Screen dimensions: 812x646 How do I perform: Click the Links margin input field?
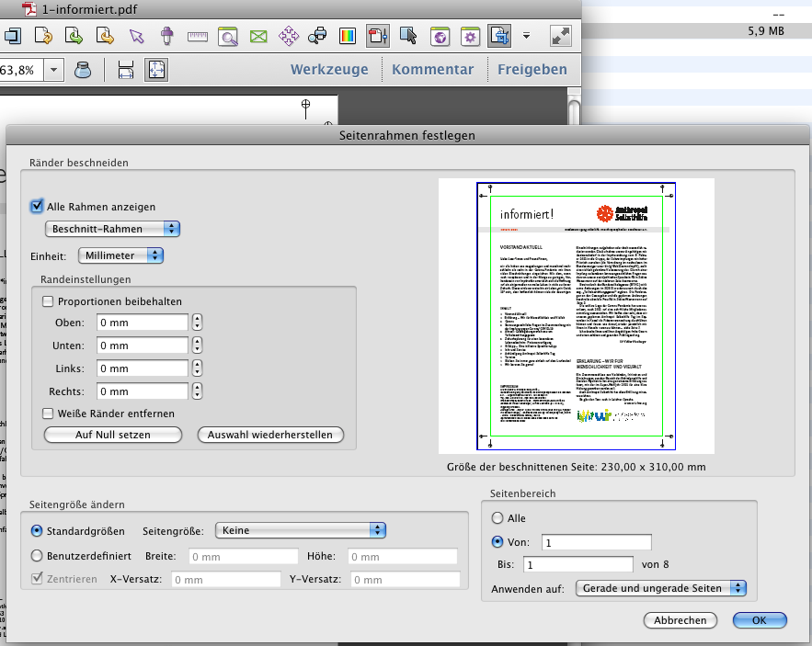tap(143, 368)
